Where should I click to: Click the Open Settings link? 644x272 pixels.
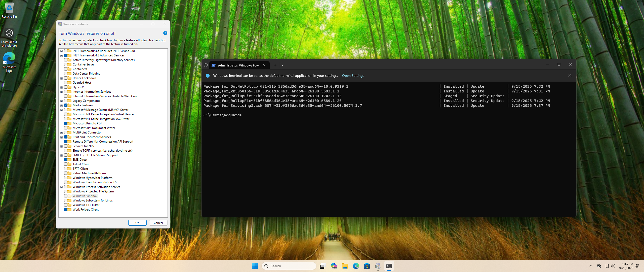tap(353, 76)
